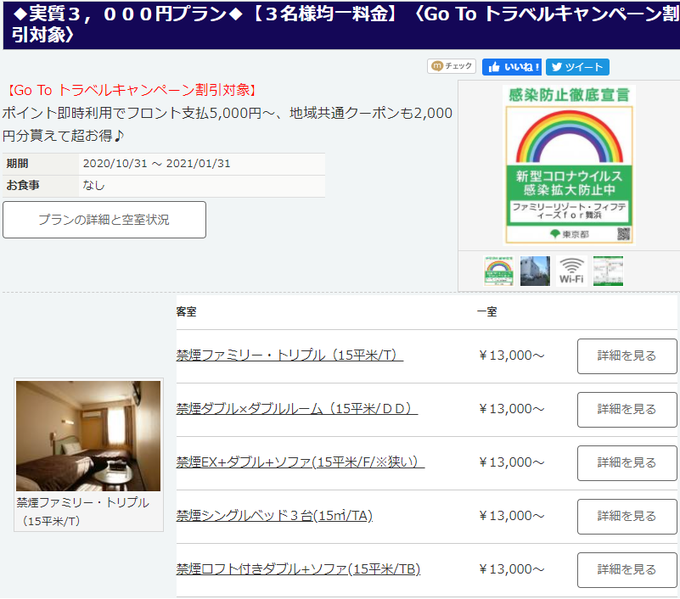Click 詳細を見る for 禁煙シングルベッド３台
Screen dimensions: 680x599
pyautogui.click(x=627, y=516)
